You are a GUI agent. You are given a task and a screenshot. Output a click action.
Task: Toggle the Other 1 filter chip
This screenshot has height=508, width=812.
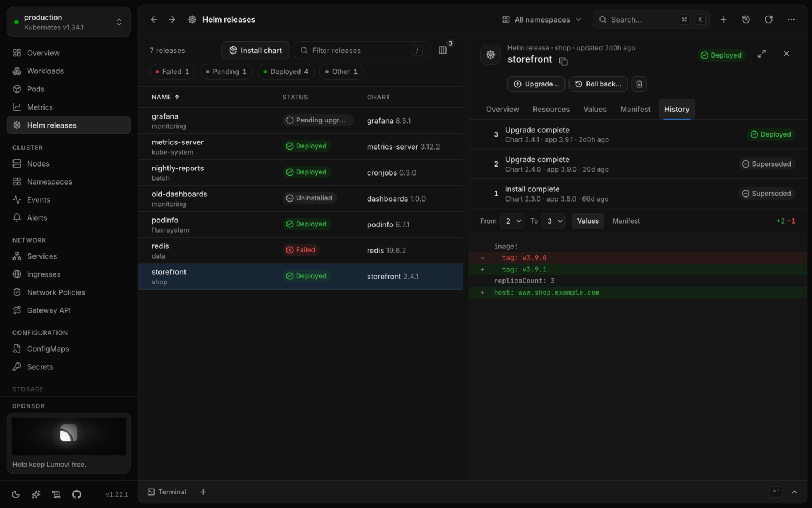[342, 72]
